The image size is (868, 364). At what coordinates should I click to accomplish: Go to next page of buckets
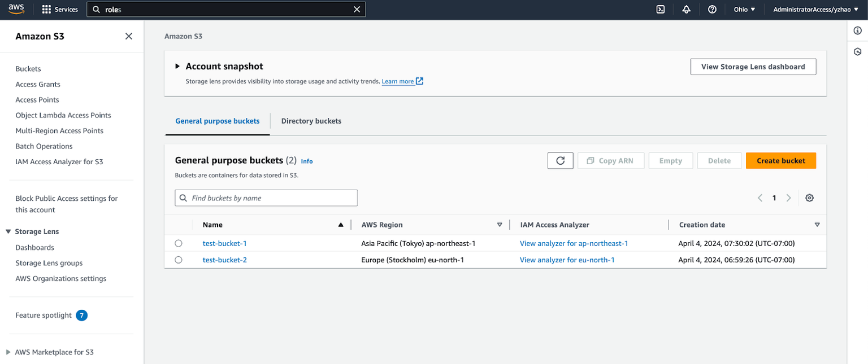789,198
